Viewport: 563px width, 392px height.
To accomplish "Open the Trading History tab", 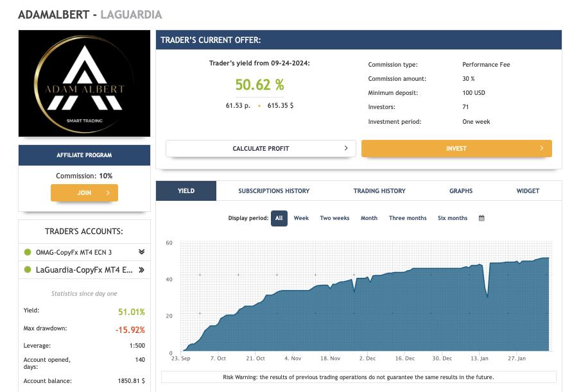I will pyautogui.click(x=379, y=191).
